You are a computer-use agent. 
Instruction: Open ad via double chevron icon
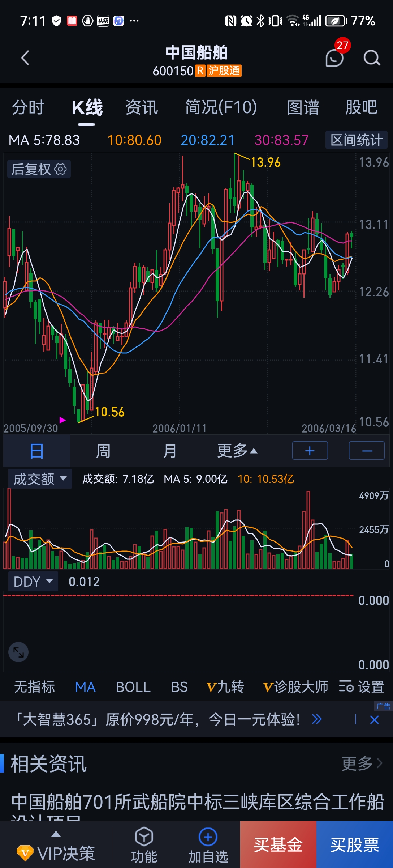[317, 719]
